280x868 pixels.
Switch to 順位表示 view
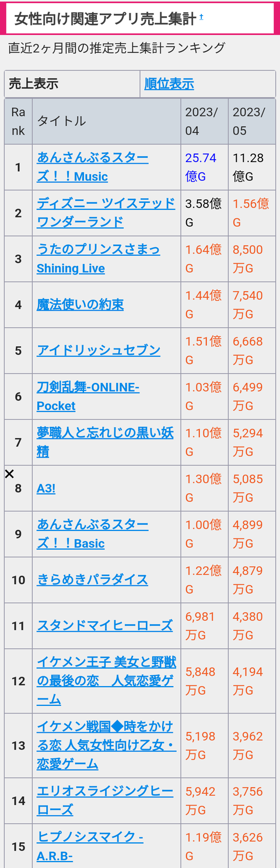click(x=169, y=83)
